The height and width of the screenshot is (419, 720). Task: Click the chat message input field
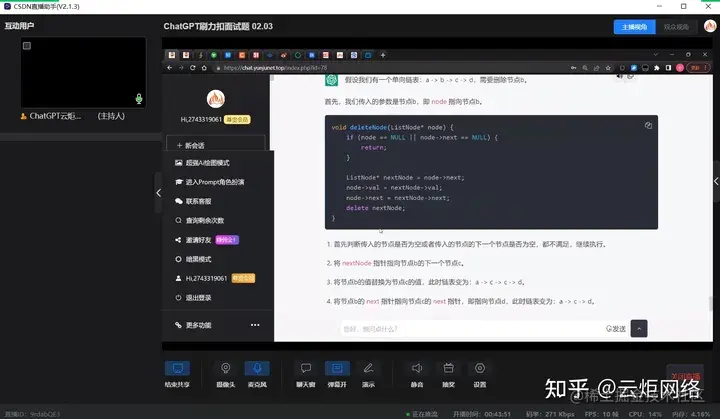coord(471,329)
